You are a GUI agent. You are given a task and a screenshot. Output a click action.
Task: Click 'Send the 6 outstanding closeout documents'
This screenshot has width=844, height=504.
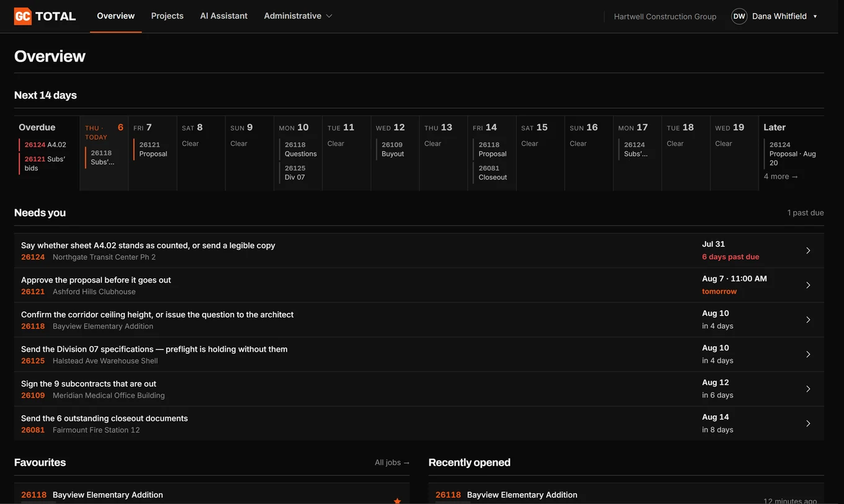pyautogui.click(x=104, y=418)
